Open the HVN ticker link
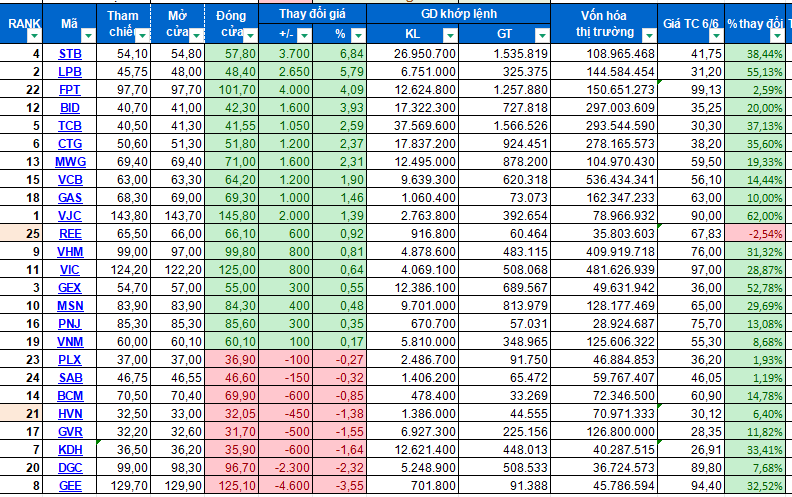 [70, 414]
